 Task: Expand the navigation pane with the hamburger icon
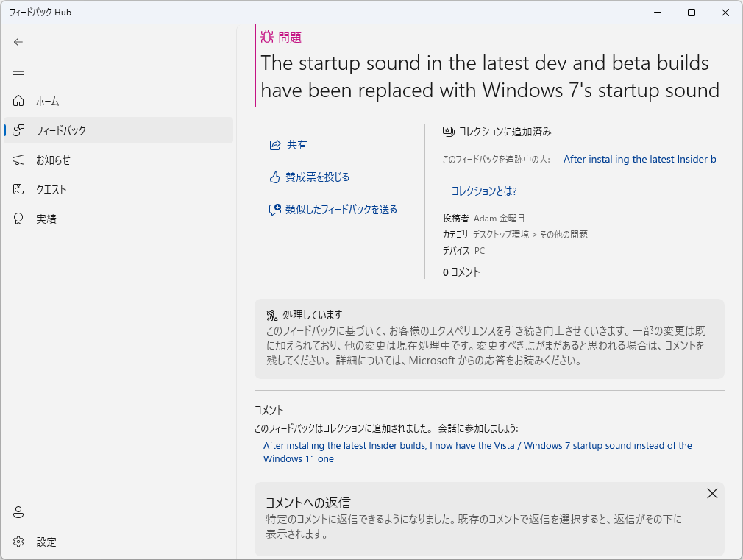(x=18, y=71)
